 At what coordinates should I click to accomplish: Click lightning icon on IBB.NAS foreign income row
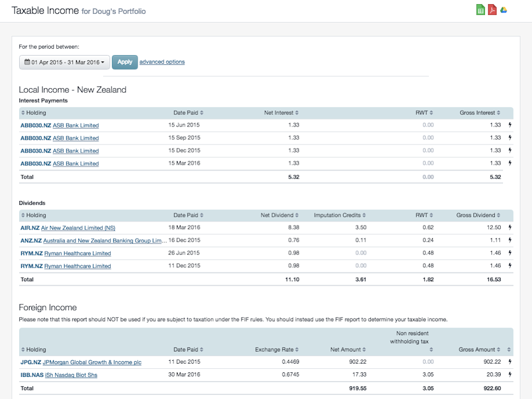[510, 375]
